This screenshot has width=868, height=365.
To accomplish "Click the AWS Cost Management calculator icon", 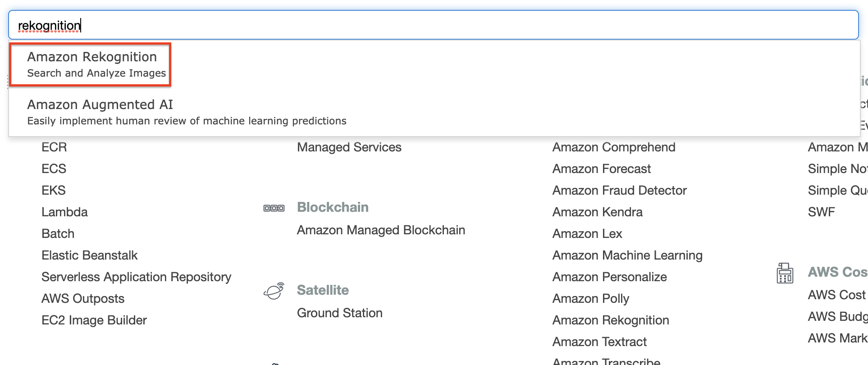I will point(785,273).
